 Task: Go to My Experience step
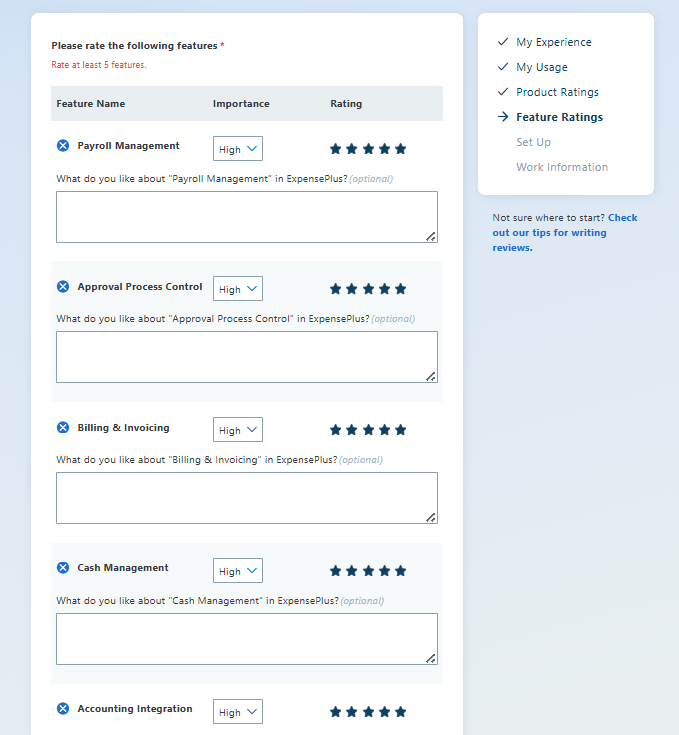coord(553,42)
